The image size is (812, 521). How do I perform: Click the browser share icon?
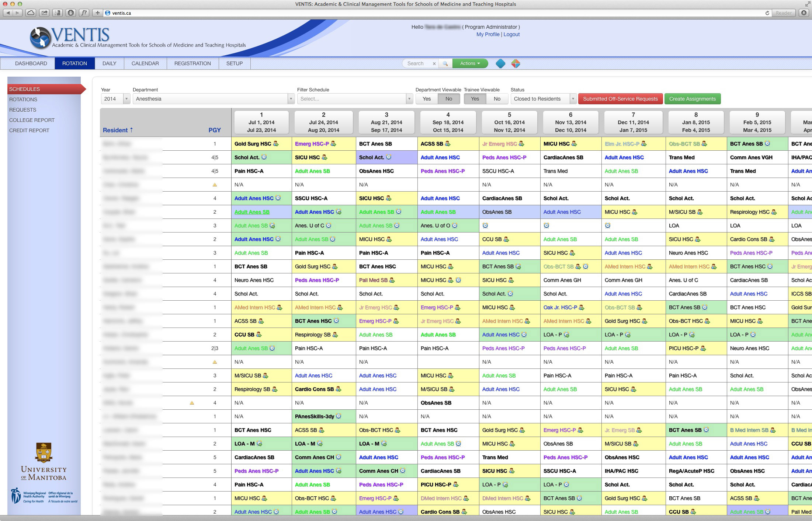coord(44,13)
